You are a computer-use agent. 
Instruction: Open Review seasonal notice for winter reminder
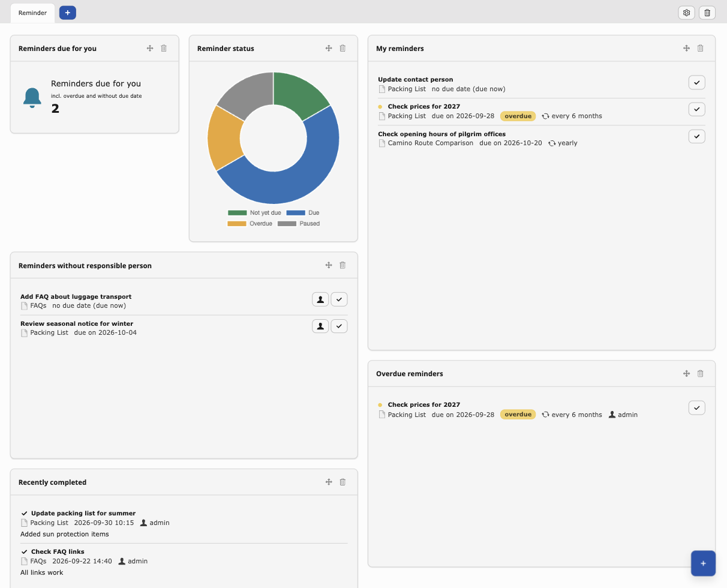(x=77, y=323)
